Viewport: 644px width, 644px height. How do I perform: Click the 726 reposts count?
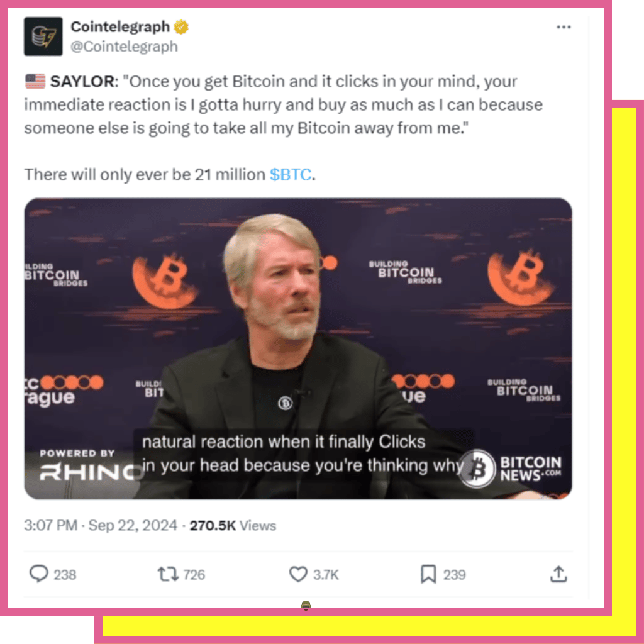194,575
